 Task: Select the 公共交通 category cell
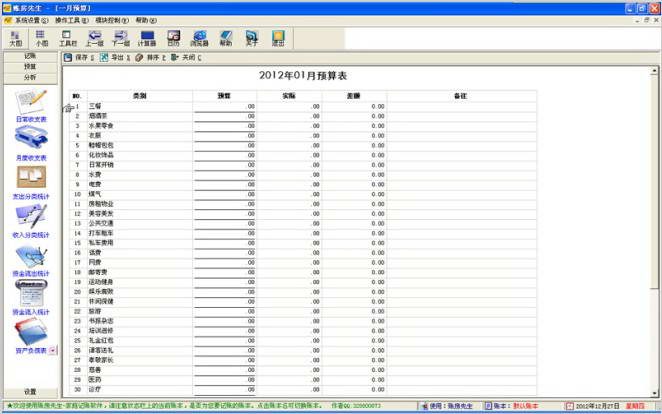point(140,223)
